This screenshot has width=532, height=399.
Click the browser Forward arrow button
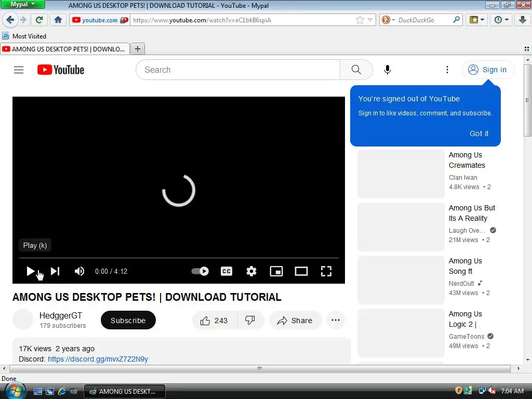[x=23, y=20]
